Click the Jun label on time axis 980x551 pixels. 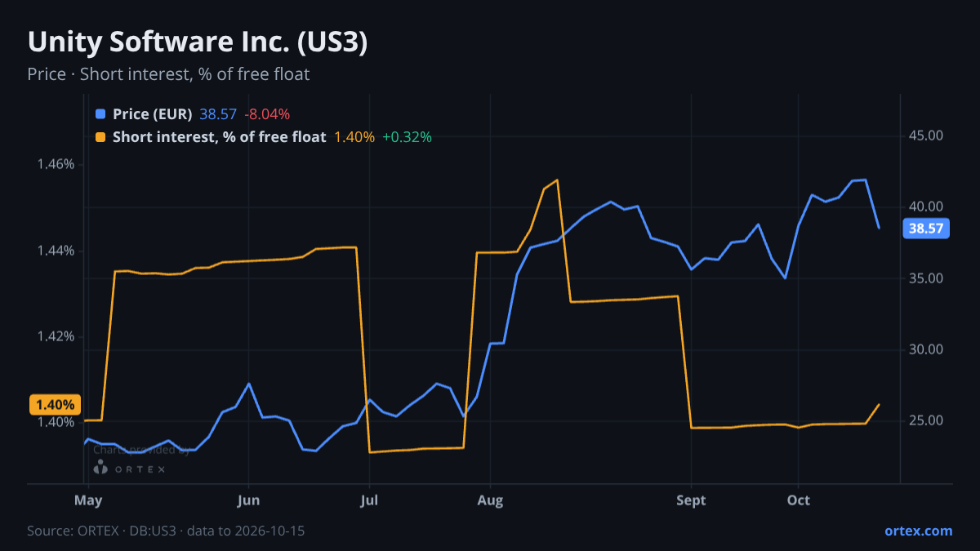tap(248, 500)
